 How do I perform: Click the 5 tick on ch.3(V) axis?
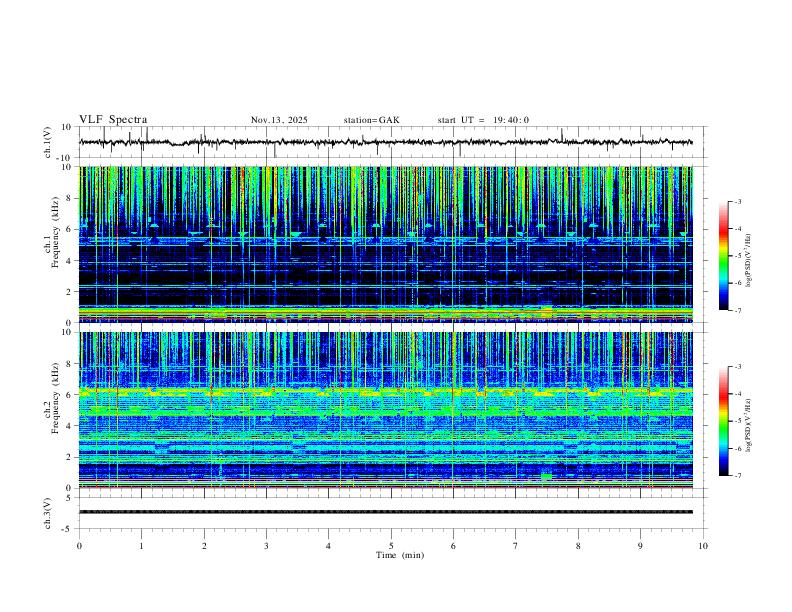70,498
